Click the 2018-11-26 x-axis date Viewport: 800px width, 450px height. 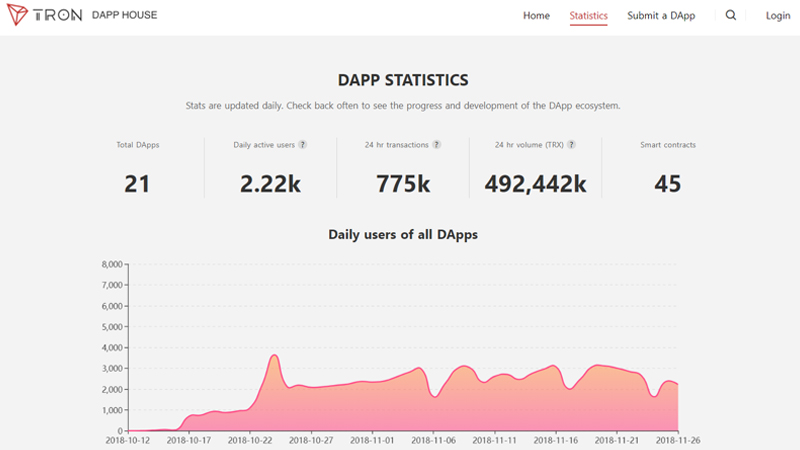tap(678, 440)
